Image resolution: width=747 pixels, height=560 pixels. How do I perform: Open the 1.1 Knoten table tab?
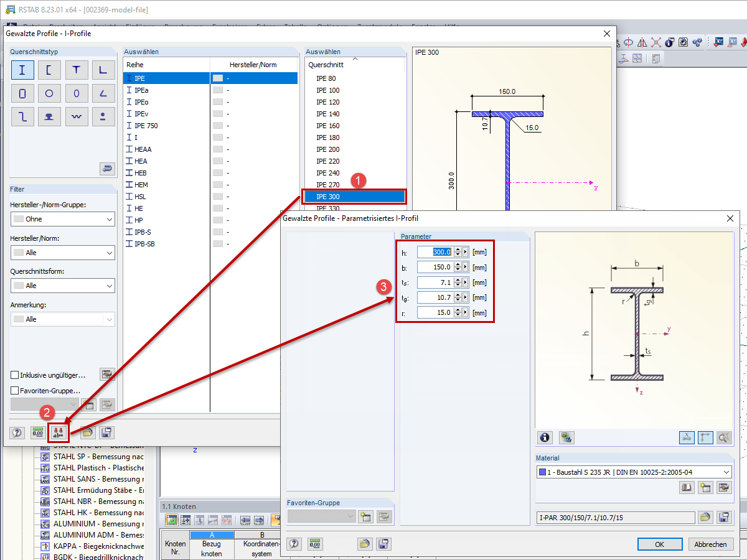click(180, 506)
